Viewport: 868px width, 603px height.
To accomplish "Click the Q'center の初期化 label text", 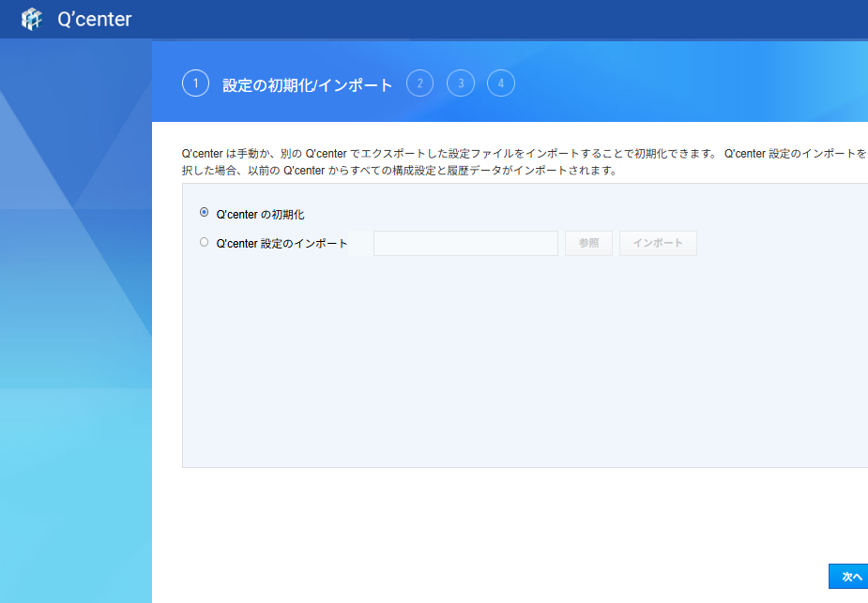I will click(260, 215).
